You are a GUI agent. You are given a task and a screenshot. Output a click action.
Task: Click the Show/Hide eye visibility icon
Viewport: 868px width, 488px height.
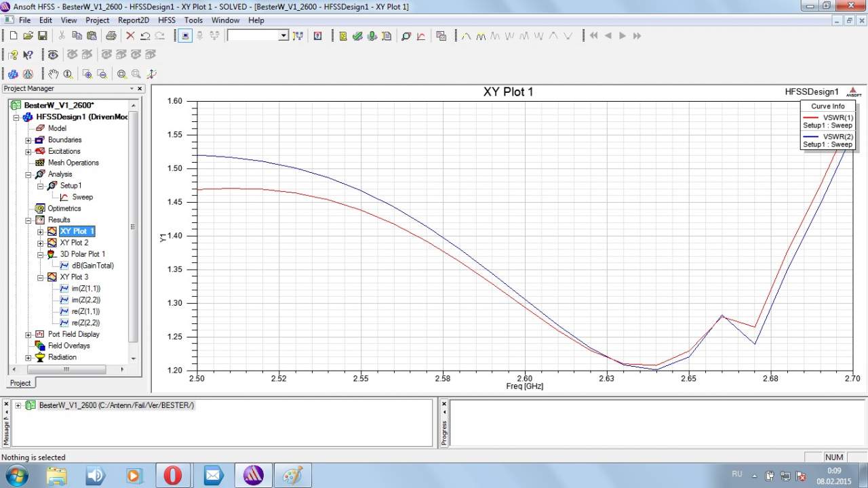(x=53, y=55)
